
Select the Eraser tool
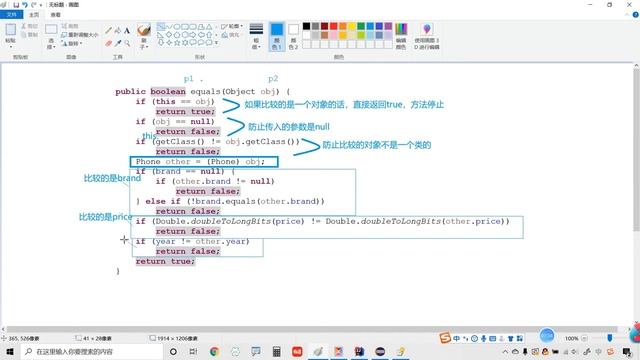coord(108,43)
